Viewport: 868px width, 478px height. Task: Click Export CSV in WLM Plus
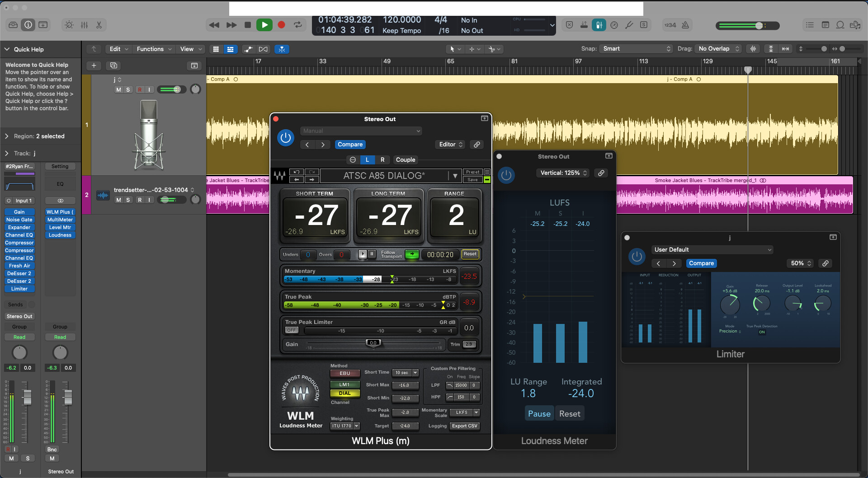[464, 426]
